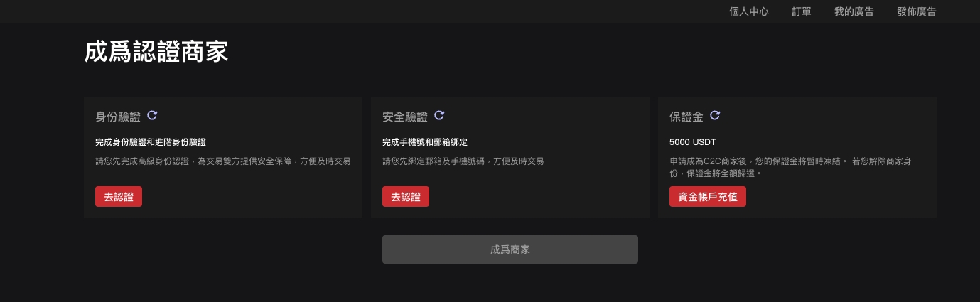Refresh the 保證金 status icon
Screen dimensions: 980x302
715,115
